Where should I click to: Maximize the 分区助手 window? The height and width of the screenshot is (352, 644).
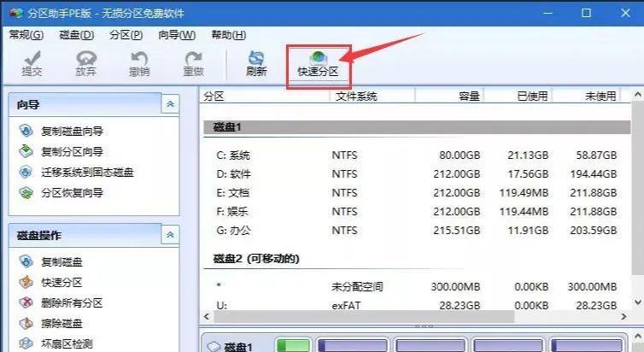pos(586,13)
